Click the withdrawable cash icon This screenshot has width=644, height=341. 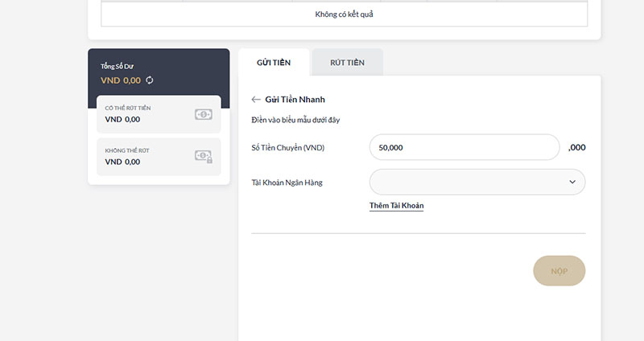coord(204,114)
